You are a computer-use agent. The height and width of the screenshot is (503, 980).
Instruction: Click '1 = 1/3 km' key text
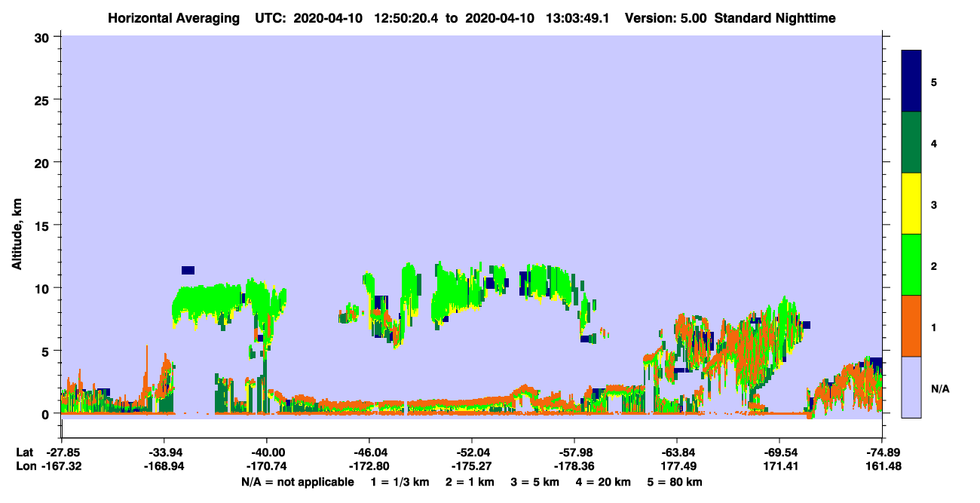399,482
